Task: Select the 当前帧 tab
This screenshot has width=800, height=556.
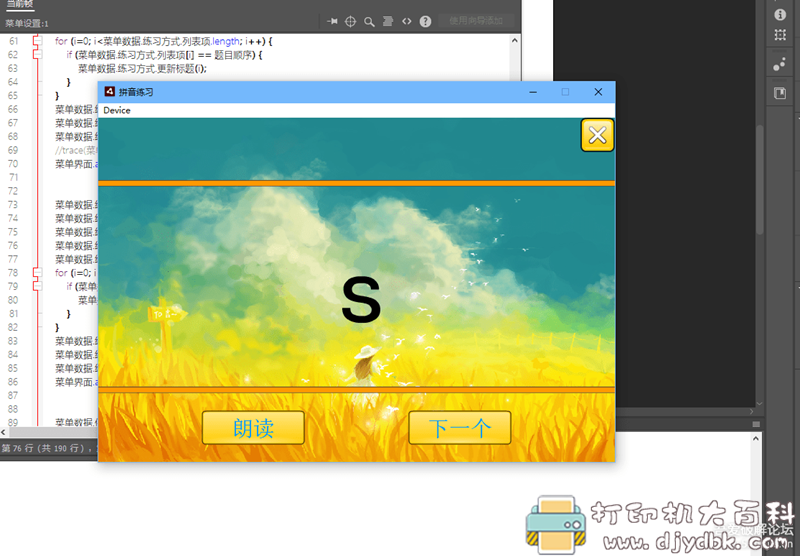Action: coord(20,4)
